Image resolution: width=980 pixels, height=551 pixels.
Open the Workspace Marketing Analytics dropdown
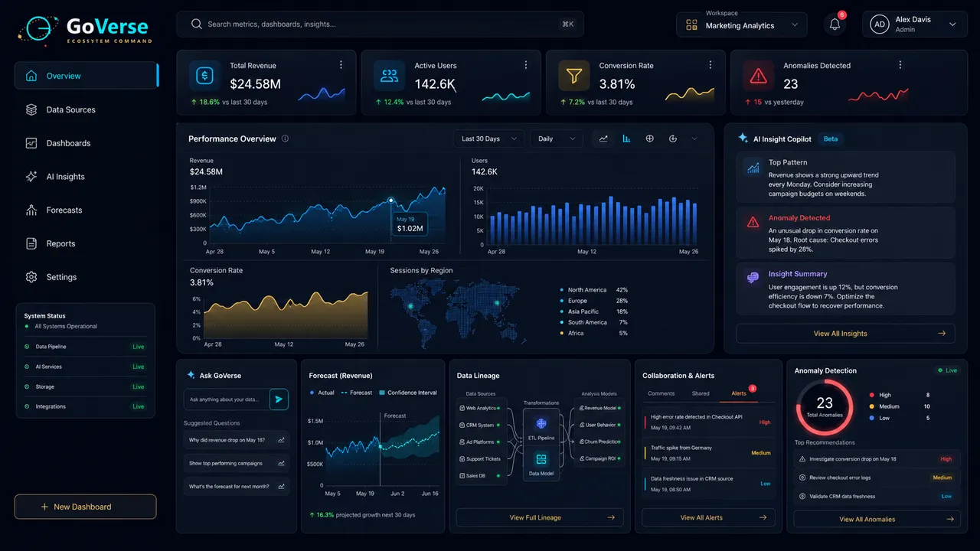[x=742, y=24]
